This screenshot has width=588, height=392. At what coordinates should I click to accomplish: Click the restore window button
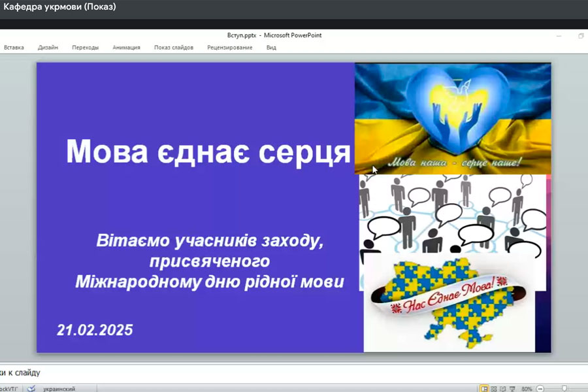pyautogui.click(x=581, y=36)
